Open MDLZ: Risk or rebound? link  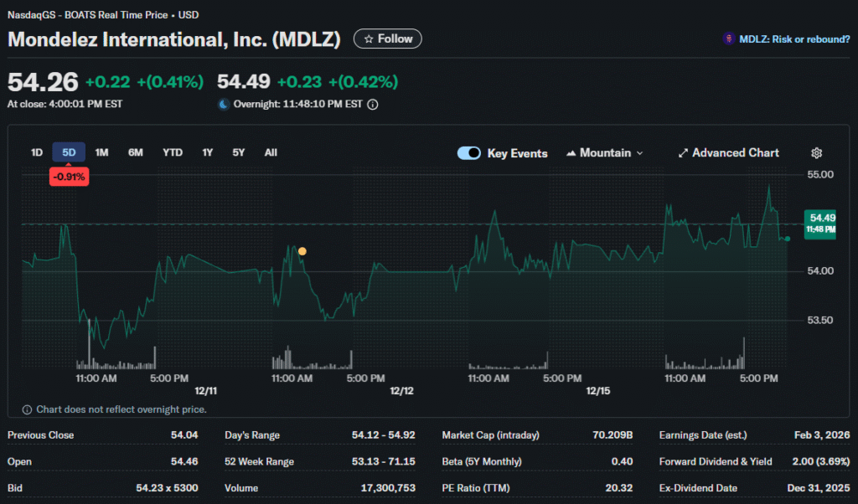[x=793, y=39]
